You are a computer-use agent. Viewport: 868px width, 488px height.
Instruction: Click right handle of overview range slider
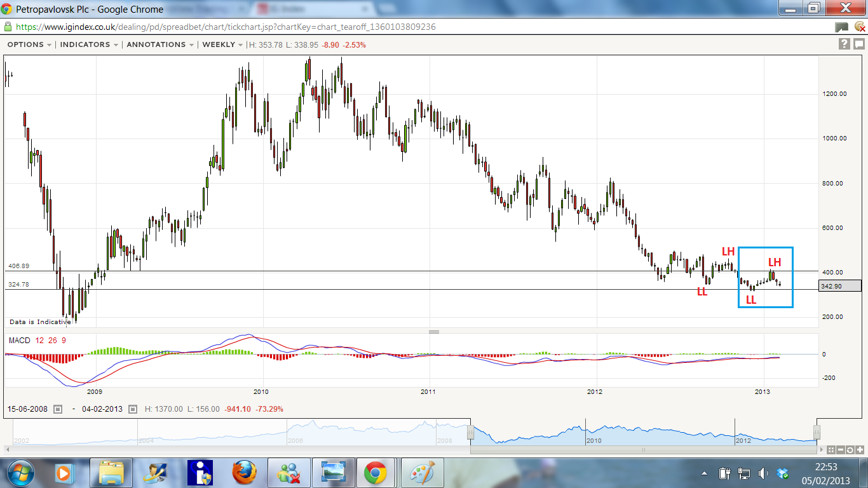click(817, 432)
